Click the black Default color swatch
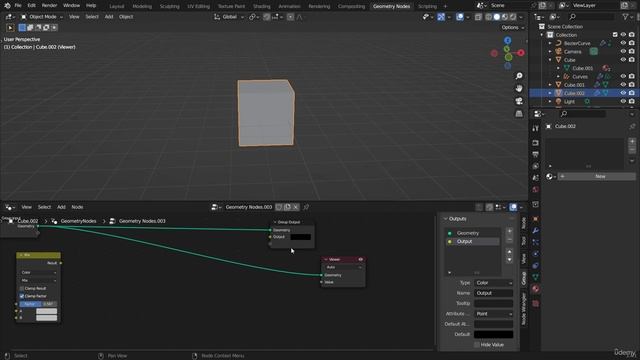Image resolution: width=640 pixels, height=360 pixels. pyautogui.click(x=493, y=334)
